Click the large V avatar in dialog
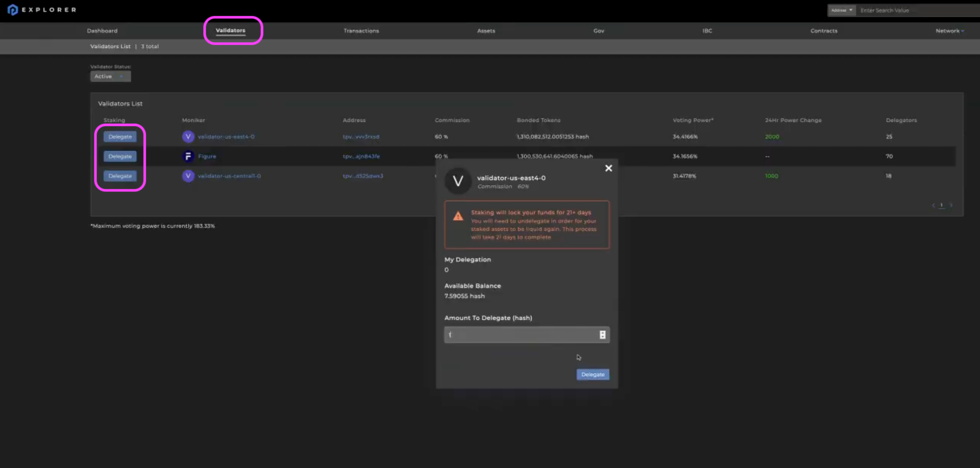The image size is (980, 468). pos(458,181)
